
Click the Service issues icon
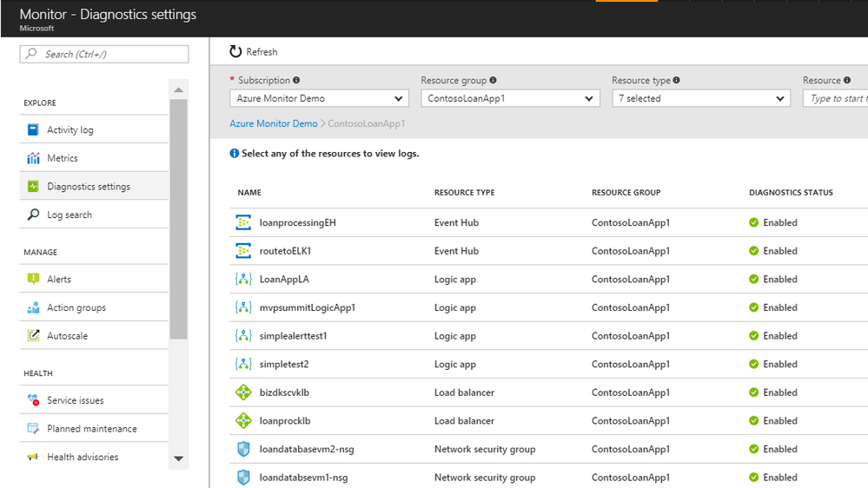pos(33,400)
